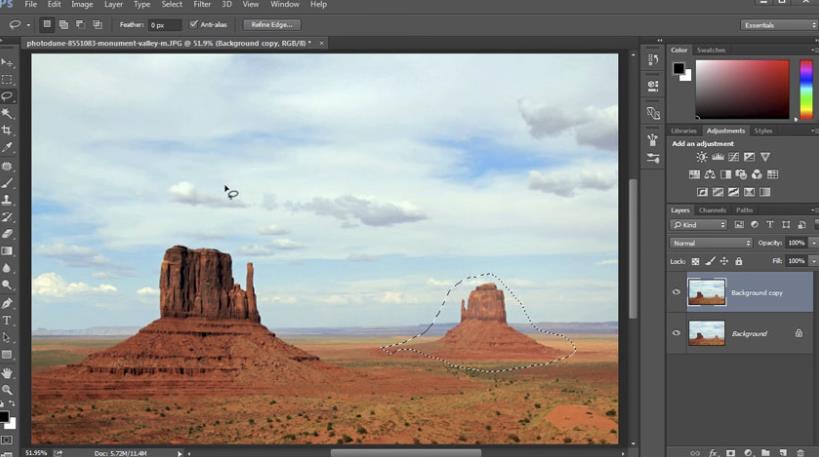Select the Zoom tool
The width and height of the screenshot is (819, 457).
tap(7, 390)
